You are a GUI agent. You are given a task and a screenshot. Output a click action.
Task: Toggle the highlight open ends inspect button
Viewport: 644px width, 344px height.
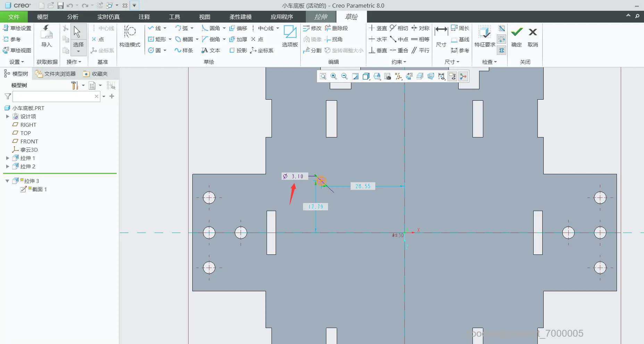pyautogui.click(x=502, y=39)
